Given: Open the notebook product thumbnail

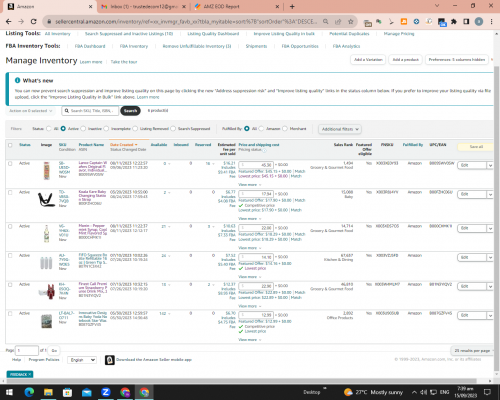Looking at the screenshot, I should [46, 321].
